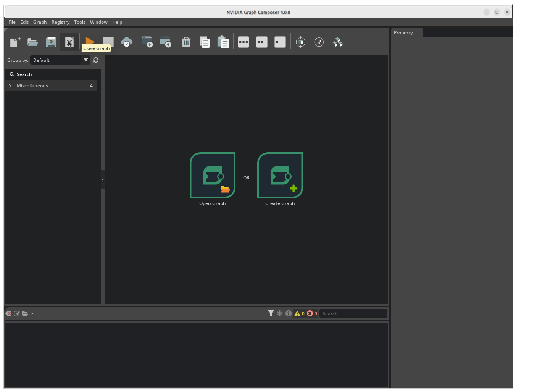Paste nodes from clipboard
This screenshot has height=392, width=550.
223,42
